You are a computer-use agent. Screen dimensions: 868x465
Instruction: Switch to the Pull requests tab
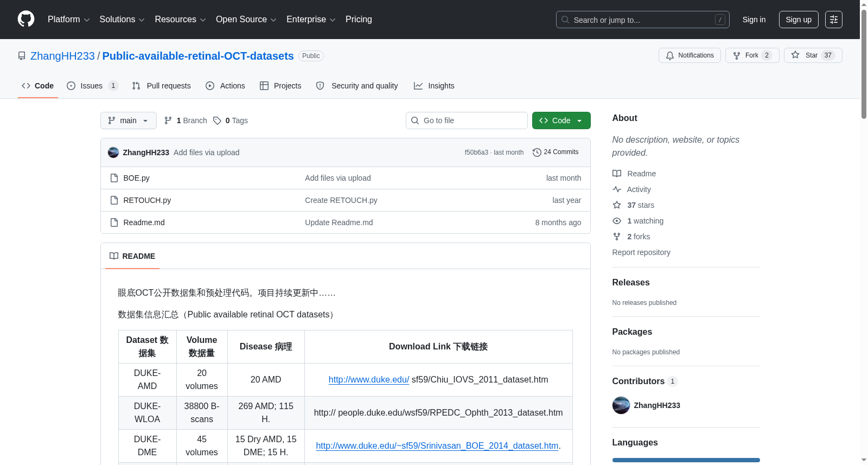162,86
